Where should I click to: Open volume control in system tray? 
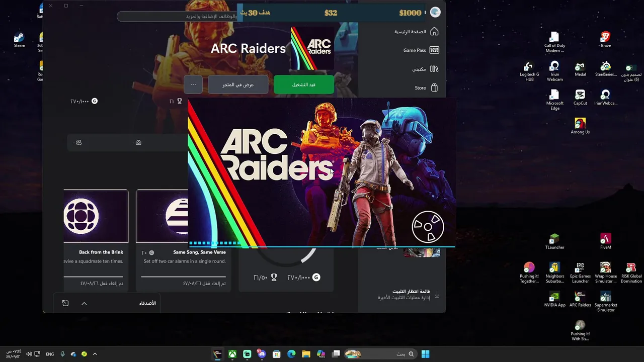click(29, 354)
